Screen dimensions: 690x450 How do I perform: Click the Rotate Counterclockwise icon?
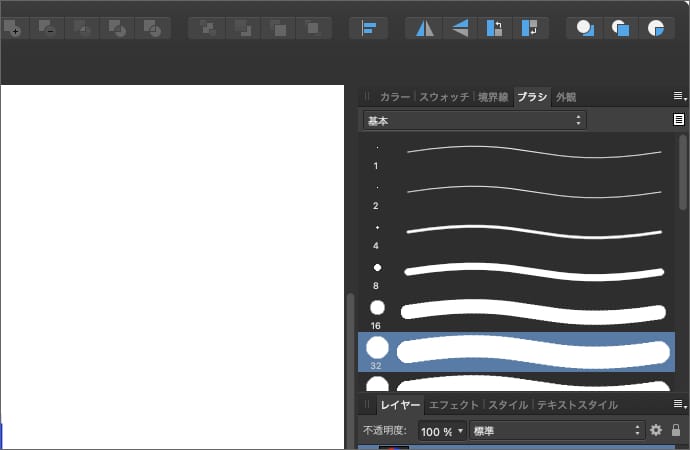click(494, 28)
